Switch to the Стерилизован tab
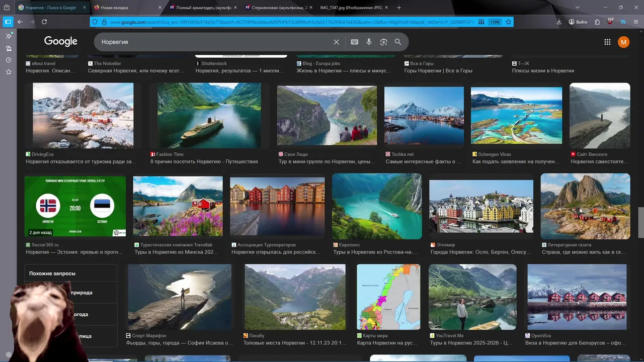This screenshot has width=644, height=362. [x=278, y=8]
